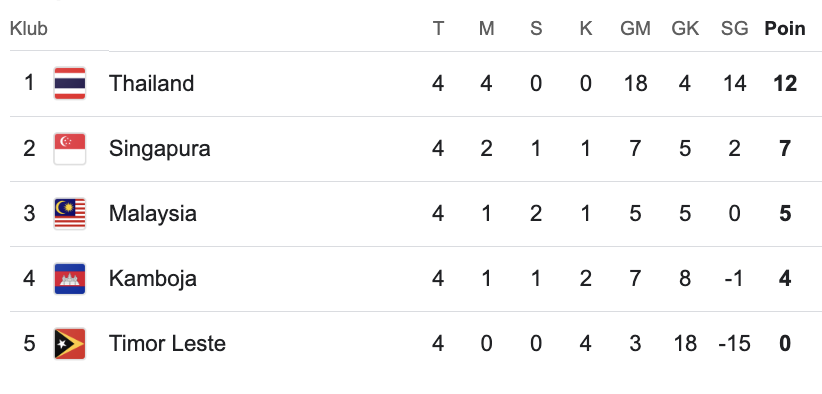
Task: Click the Singapura flag icon
Action: 70,149
